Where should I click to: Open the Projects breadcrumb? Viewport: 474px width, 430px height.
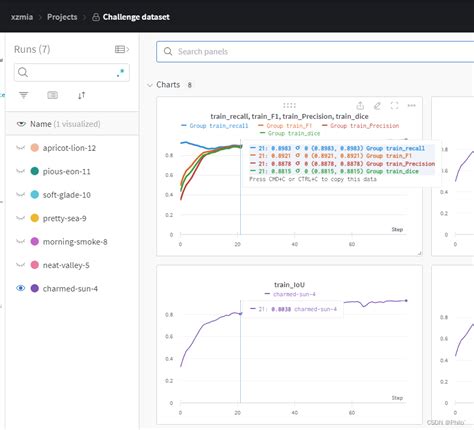pyautogui.click(x=62, y=17)
